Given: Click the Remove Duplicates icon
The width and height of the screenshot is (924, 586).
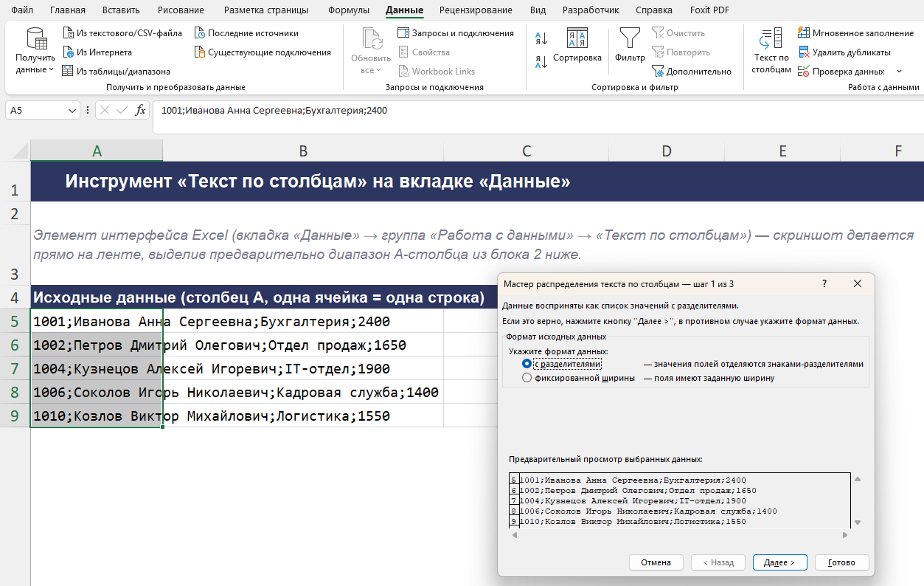Looking at the screenshot, I should [805, 52].
